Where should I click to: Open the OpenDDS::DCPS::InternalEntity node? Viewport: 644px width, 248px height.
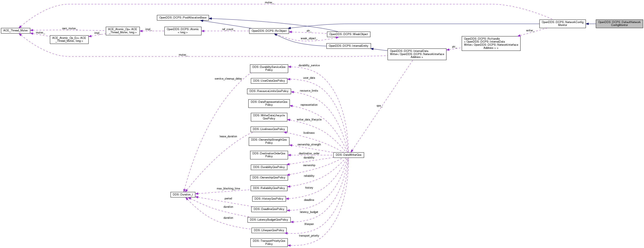tap(348, 46)
